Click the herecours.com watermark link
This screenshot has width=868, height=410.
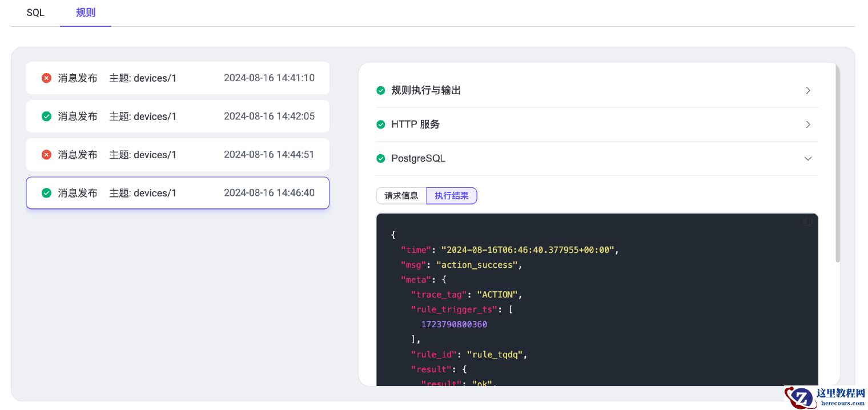click(824, 398)
